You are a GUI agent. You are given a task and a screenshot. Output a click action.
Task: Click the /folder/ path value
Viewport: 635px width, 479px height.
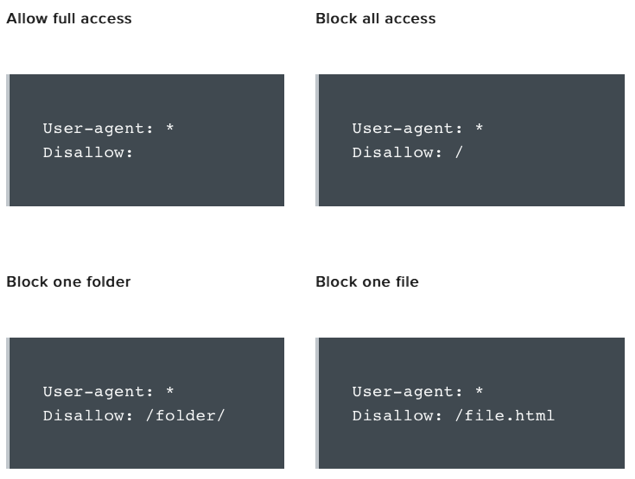point(185,415)
